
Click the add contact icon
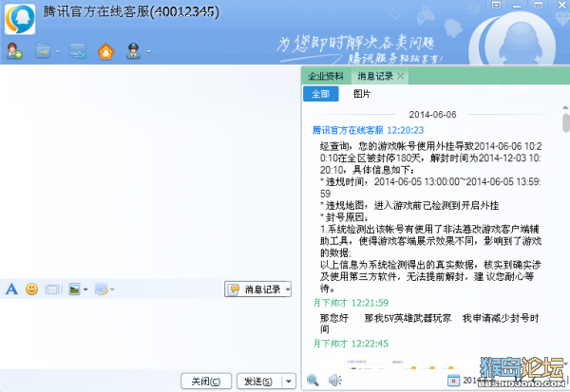(x=14, y=51)
